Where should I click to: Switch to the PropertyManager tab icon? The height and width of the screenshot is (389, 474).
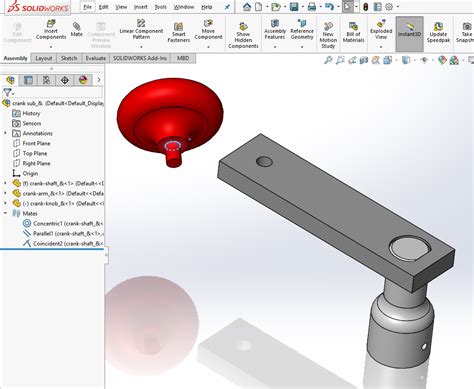[28, 80]
